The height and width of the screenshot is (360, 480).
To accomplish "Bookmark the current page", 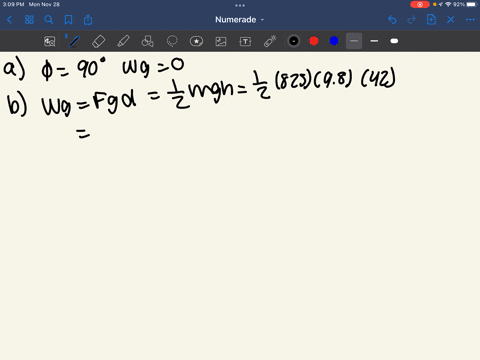I will [68, 20].
